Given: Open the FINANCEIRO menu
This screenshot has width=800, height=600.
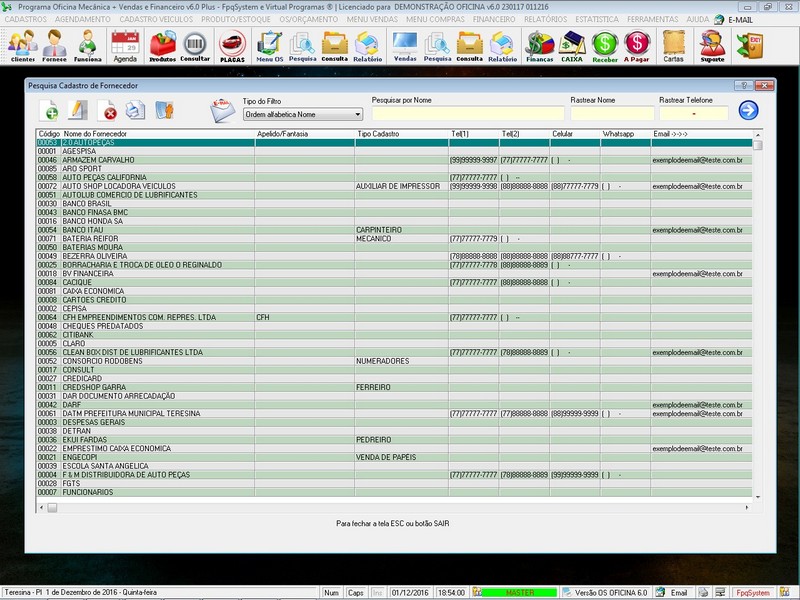Looking at the screenshot, I should tap(494, 19).
